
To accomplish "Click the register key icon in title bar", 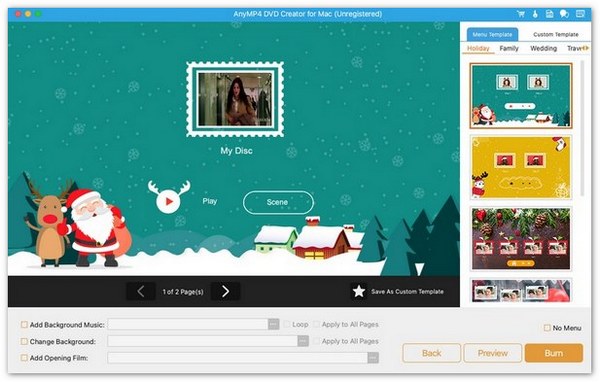I will click(x=535, y=14).
